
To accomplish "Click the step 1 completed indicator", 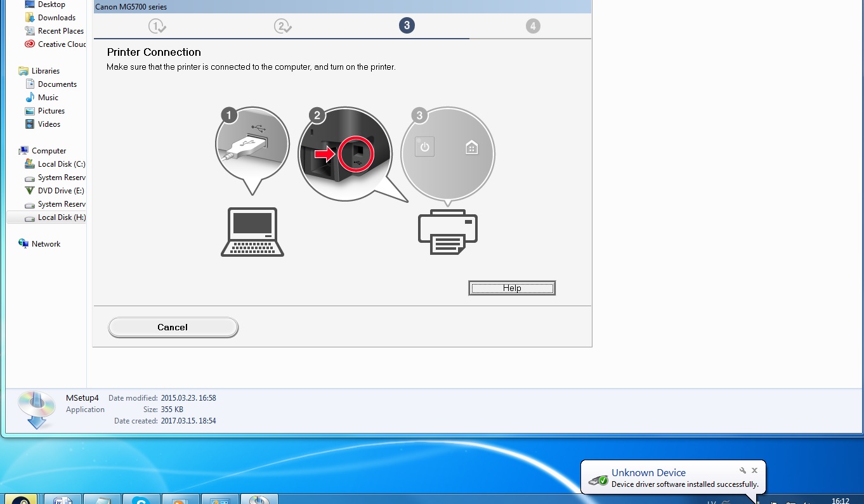I will [x=157, y=26].
